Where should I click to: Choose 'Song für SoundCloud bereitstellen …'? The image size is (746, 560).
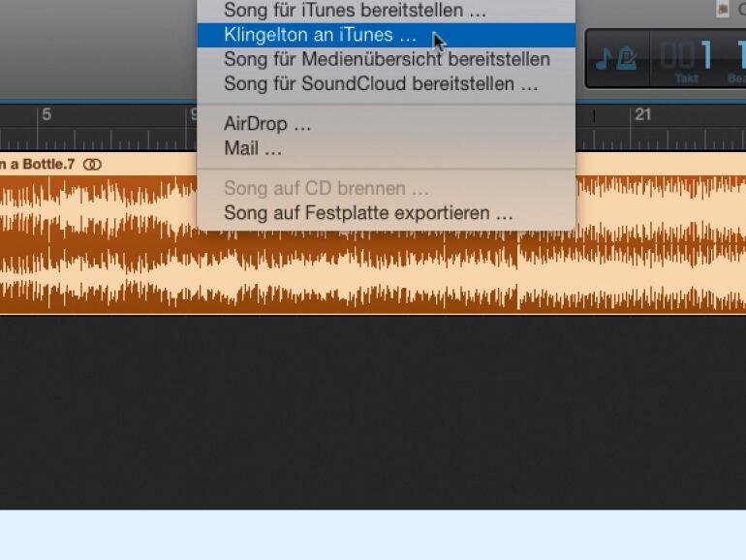coord(386,83)
